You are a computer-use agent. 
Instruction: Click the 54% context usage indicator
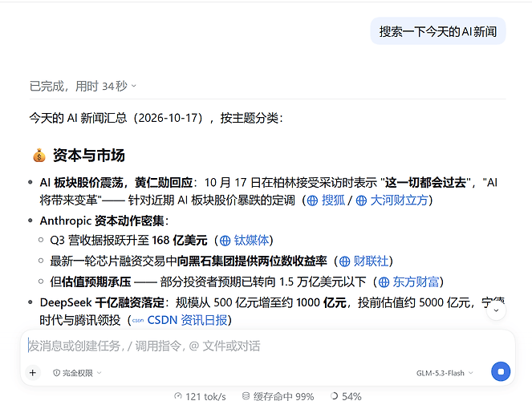pyautogui.click(x=346, y=396)
